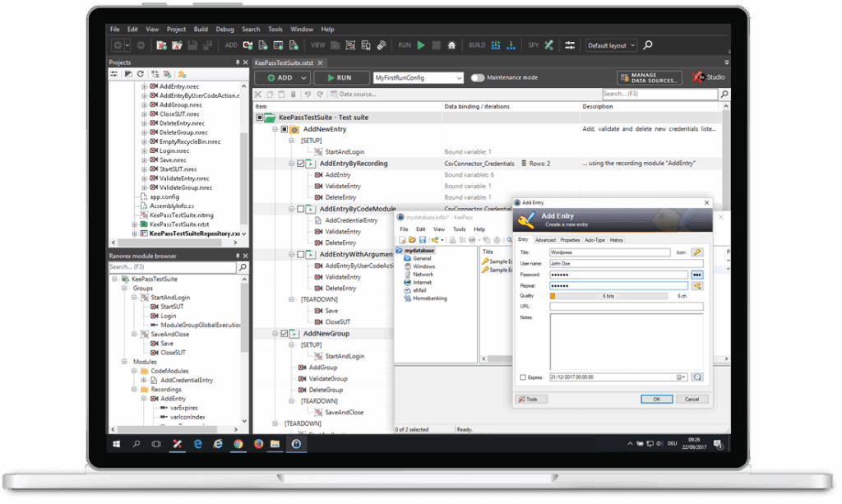The height and width of the screenshot is (504, 842).
Task: Collapse the CodeModules node in module browser
Action: (x=134, y=372)
